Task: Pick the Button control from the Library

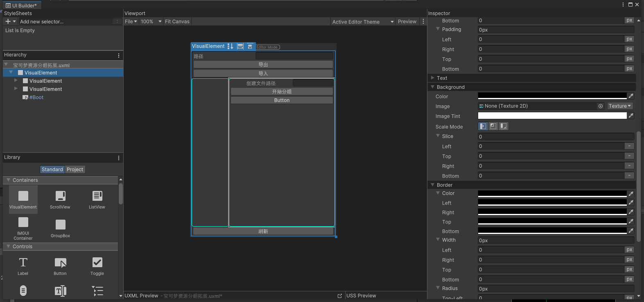Action: (x=60, y=266)
